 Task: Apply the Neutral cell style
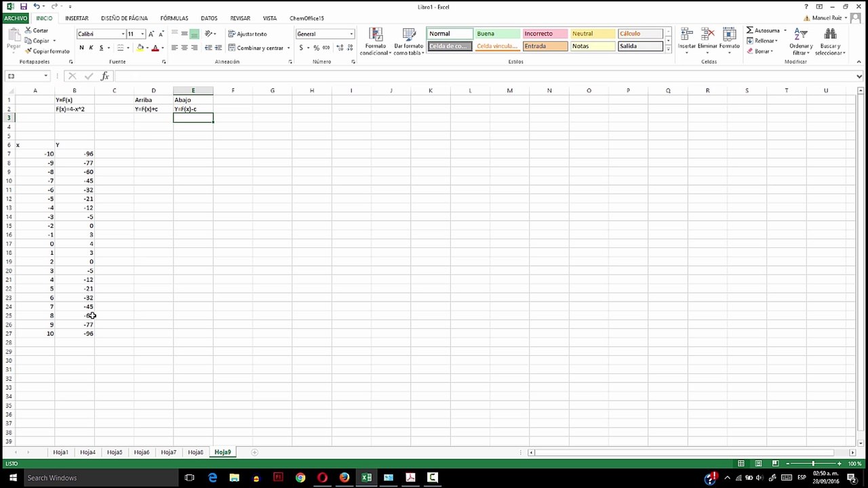pyautogui.click(x=592, y=34)
